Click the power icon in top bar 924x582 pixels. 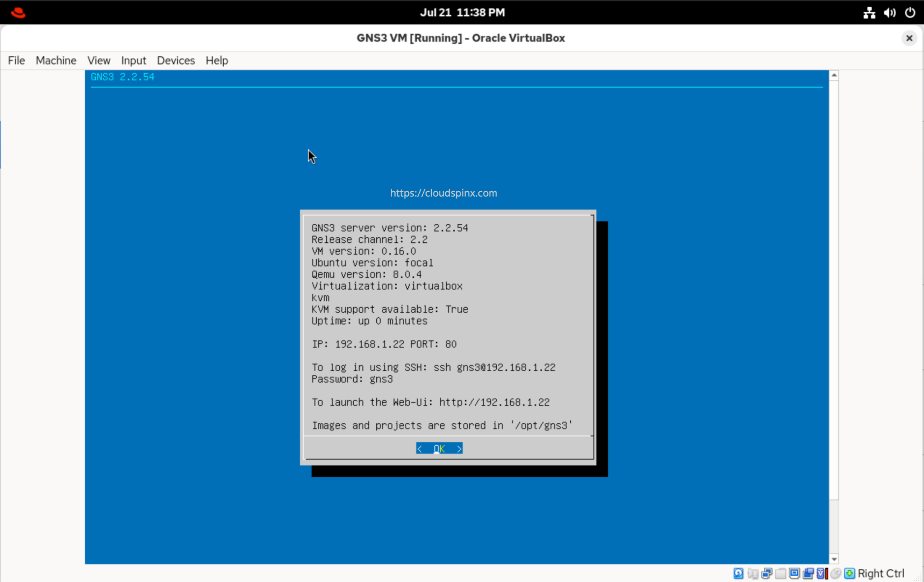[x=911, y=12]
